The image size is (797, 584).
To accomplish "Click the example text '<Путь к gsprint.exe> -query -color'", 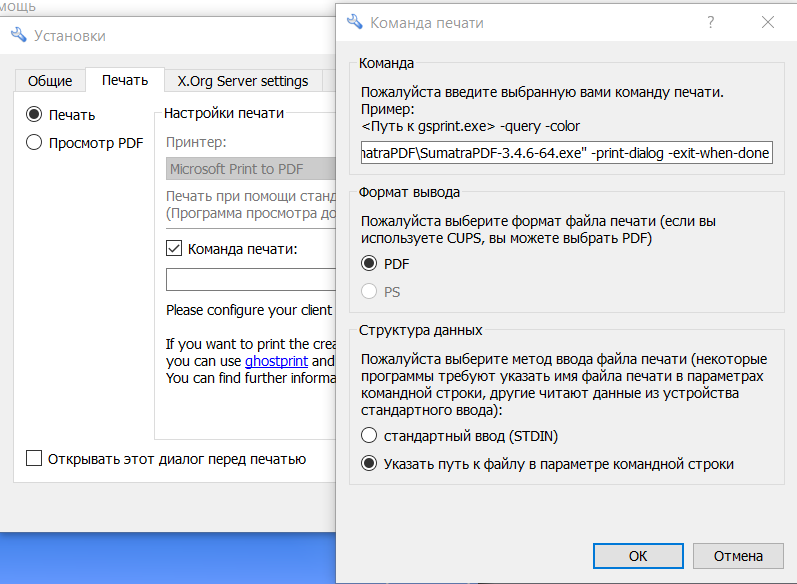I will [x=471, y=126].
